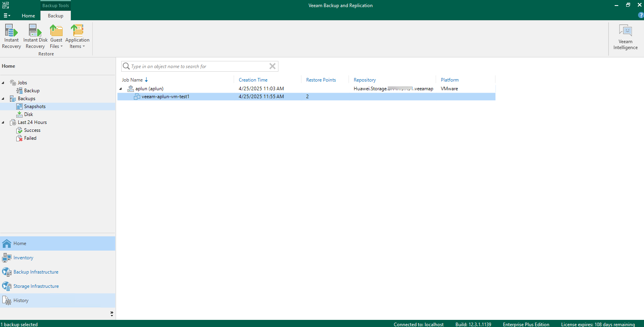Screen dimensions: 644x327
Task: Open the main hamburger menu
Action: point(7,15)
